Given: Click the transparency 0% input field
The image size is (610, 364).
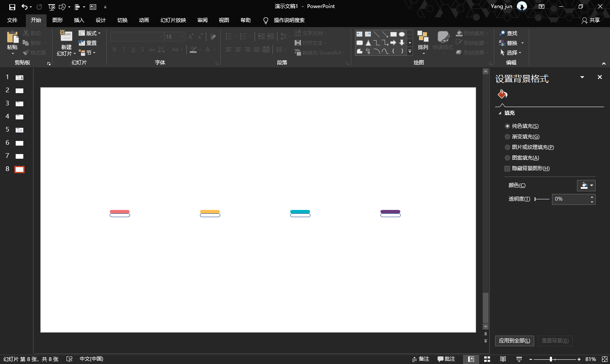Looking at the screenshot, I should point(571,199).
